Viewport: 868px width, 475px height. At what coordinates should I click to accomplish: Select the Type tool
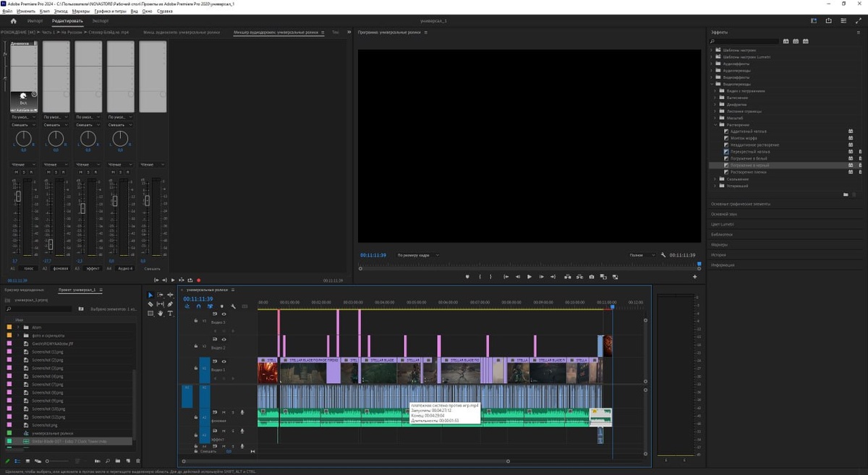[170, 313]
